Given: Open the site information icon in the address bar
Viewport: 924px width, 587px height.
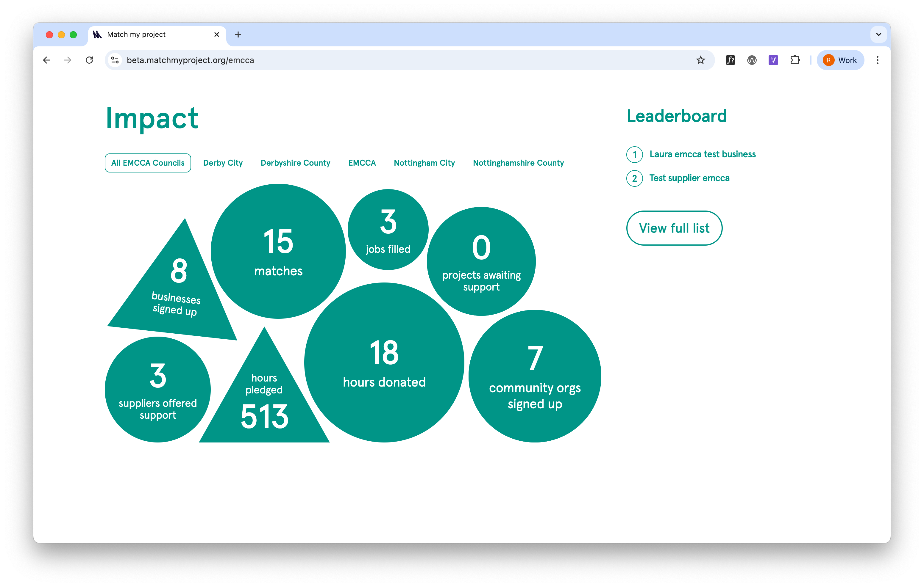Looking at the screenshot, I should click(x=115, y=60).
